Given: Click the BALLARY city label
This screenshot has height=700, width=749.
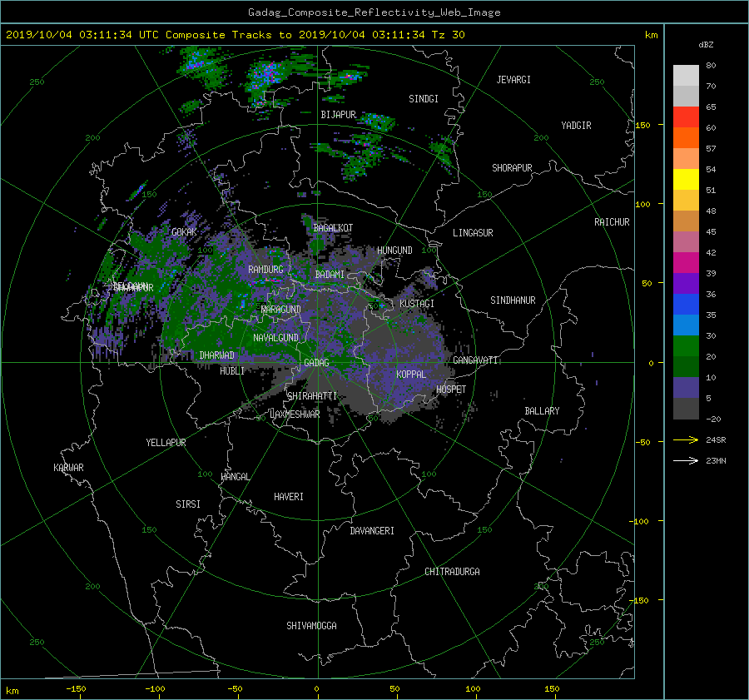Looking at the screenshot, I should tap(542, 411).
